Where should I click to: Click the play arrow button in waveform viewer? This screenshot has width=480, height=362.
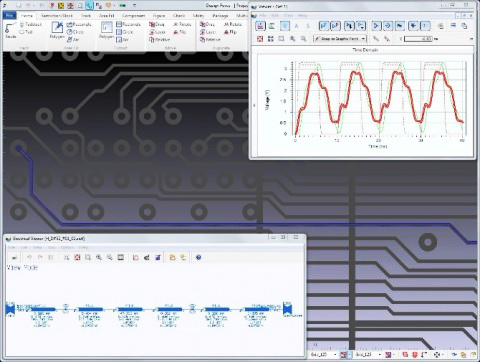point(376,26)
